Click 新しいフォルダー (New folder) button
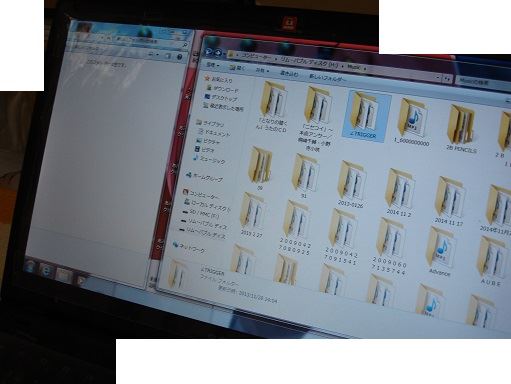Screen dimensions: 511x384 (328, 78)
